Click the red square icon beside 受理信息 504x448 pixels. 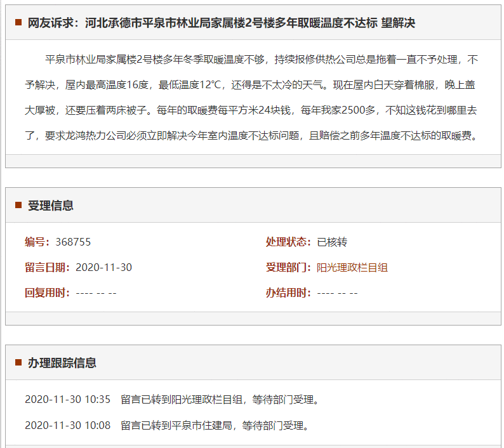(x=19, y=206)
